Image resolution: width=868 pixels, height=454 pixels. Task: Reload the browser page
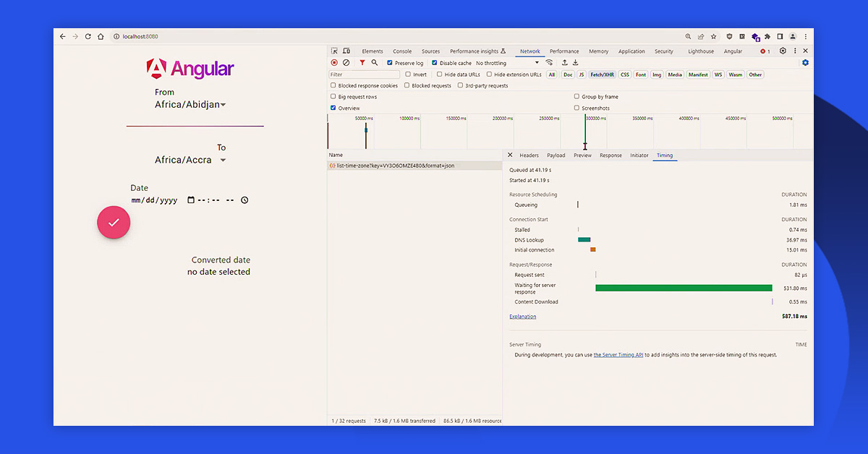pyautogui.click(x=88, y=36)
